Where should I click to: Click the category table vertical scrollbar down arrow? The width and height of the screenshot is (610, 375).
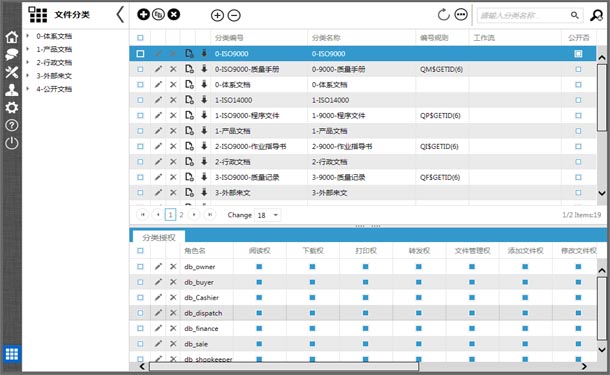click(602, 193)
